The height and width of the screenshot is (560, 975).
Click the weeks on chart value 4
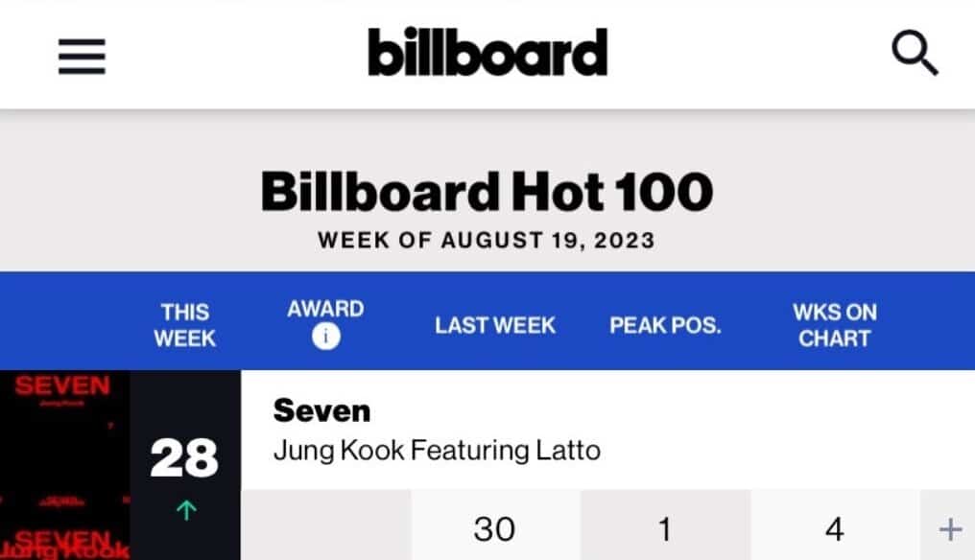834,529
